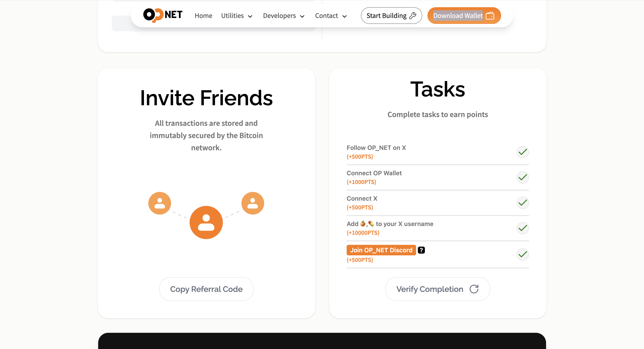Click the (+10000PTS) points label
Image resolution: width=644 pixels, height=349 pixels.
coord(363,233)
